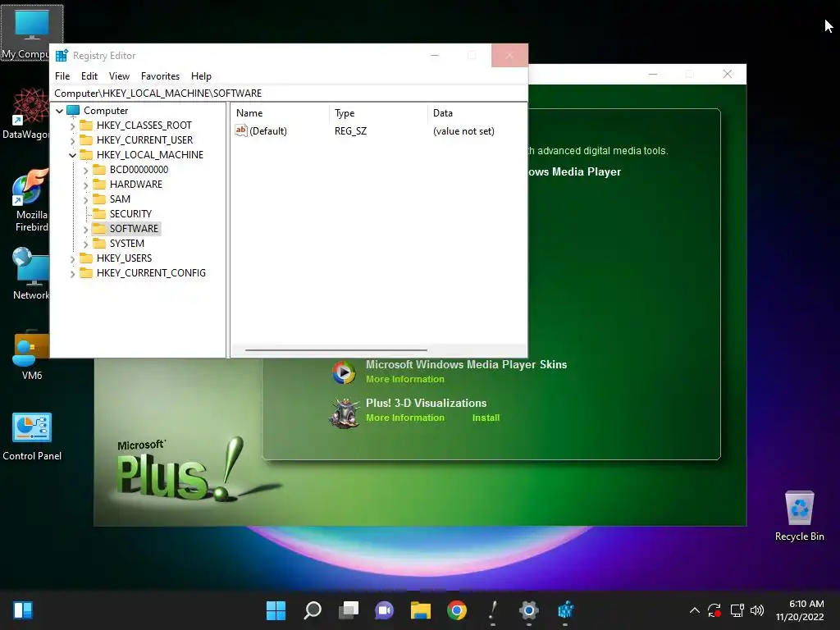
Task: Click the Windows Media Player Skins icon
Action: [344, 372]
